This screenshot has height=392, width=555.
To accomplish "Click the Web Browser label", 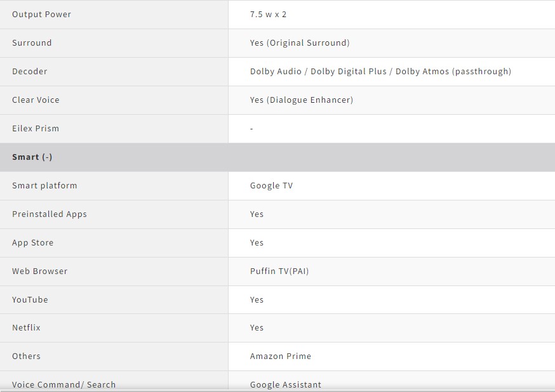I will 39,271.
